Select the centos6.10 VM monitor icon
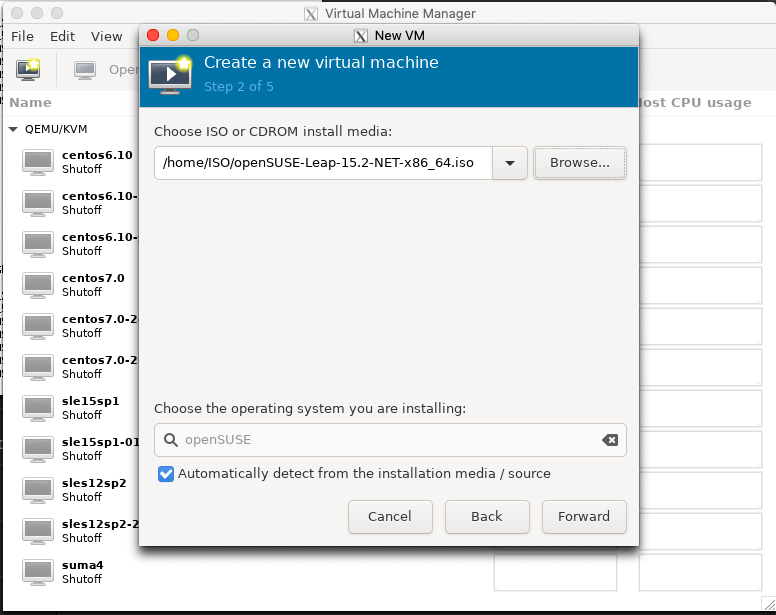This screenshot has height=615, width=776. point(38,162)
